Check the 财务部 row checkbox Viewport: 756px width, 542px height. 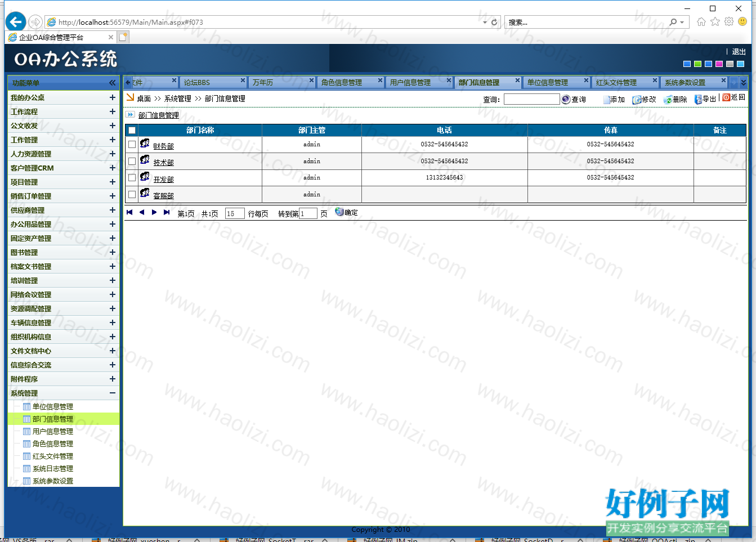pyautogui.click(x=132, y=144)
